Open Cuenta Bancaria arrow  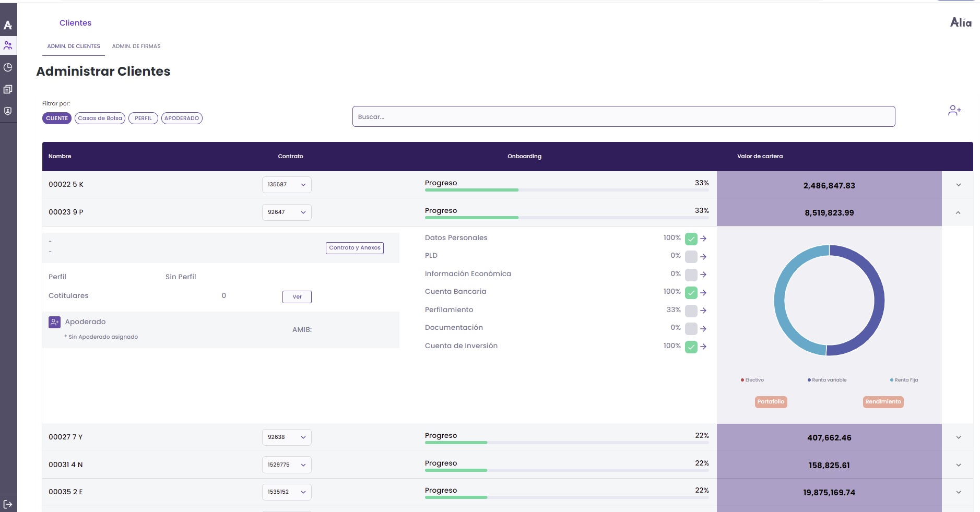point(703,293)
